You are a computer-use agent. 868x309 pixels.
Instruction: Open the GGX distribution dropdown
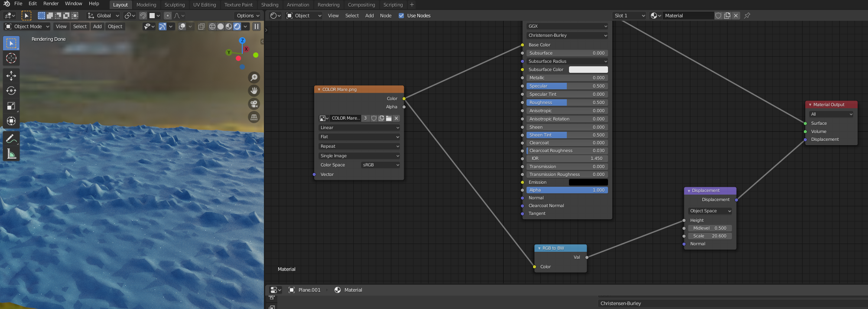(x=567, y=26)
